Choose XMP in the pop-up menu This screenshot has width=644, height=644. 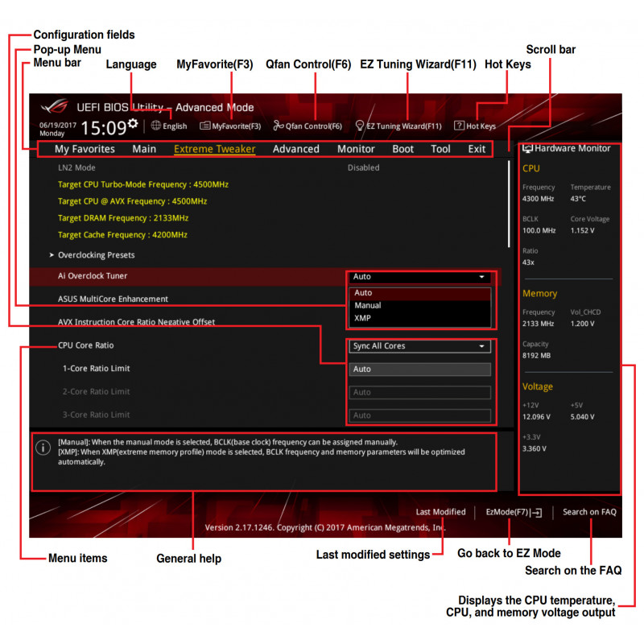(419, 318)
